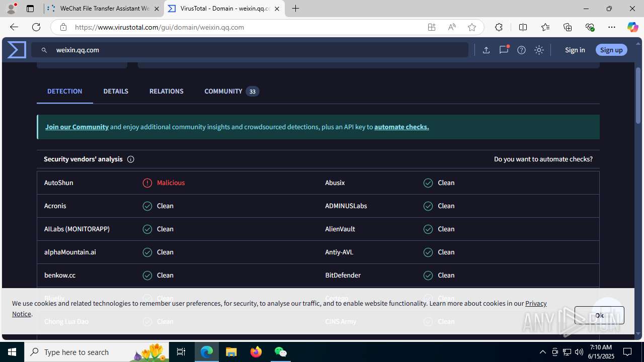644x362 pixels.
Task: Open File Explorer from the taskbar
Action: [231, 352]
